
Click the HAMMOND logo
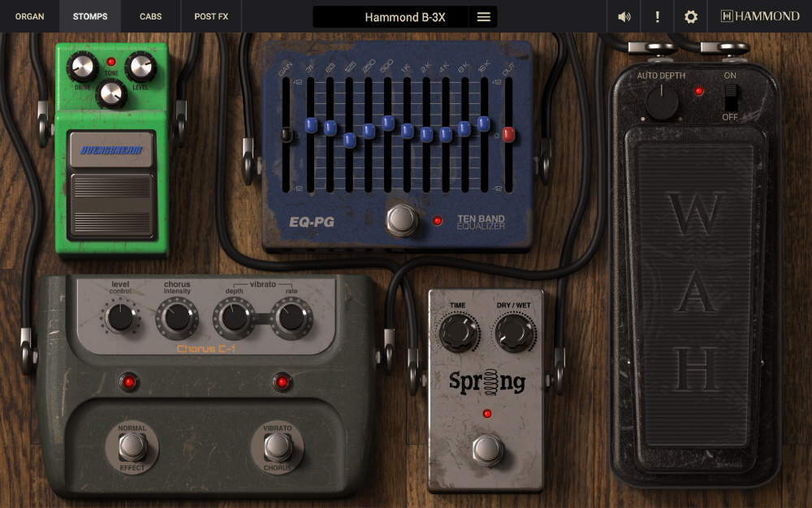(760, 16)
